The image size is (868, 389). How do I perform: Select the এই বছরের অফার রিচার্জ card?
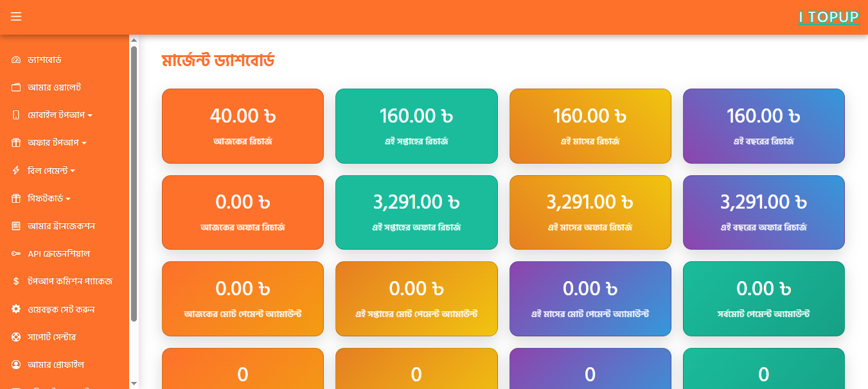[763, 212]
